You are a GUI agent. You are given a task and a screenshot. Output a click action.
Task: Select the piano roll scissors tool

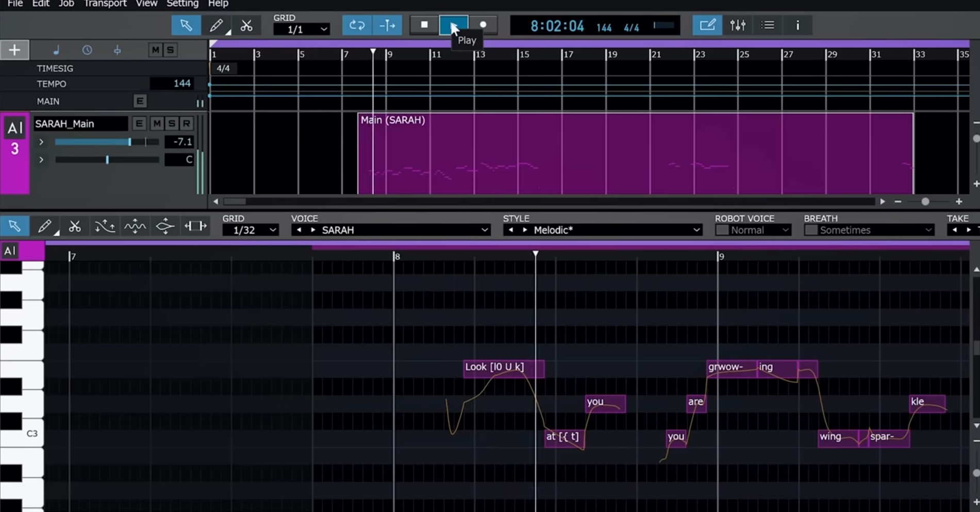pyautogui.click(x=75, y=226)
